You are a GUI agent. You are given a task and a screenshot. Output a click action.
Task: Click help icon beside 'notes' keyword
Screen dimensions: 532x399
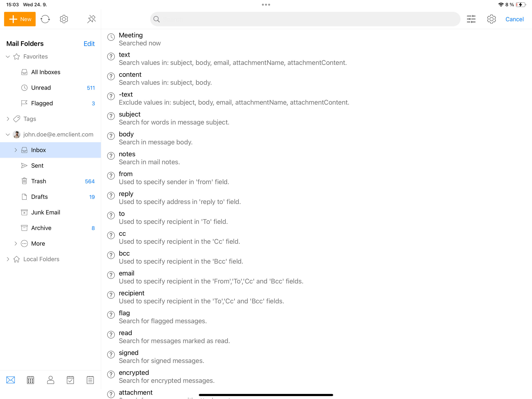[111, 156]
